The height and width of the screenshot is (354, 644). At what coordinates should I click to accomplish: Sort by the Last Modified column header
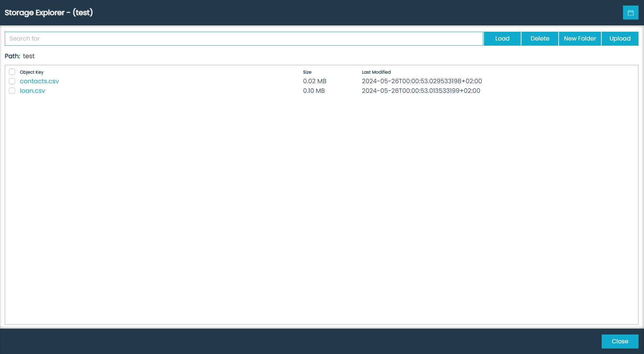point(376,72)
